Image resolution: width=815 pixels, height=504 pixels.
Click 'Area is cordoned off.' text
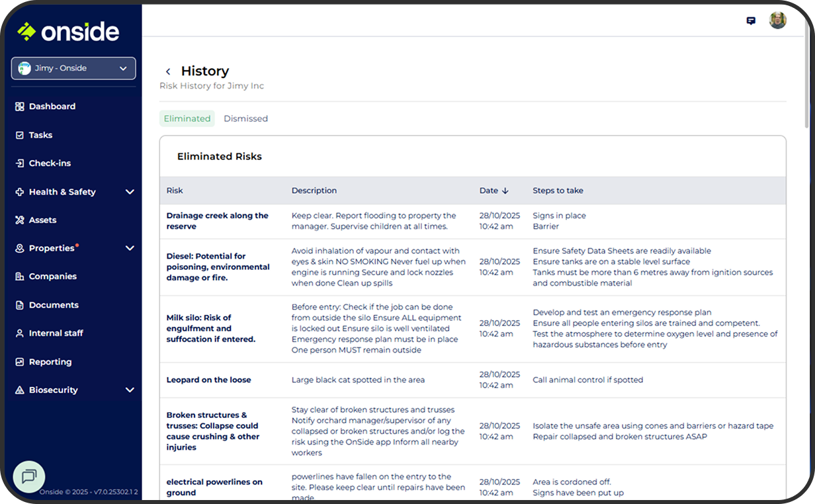[x=572, y=482]
